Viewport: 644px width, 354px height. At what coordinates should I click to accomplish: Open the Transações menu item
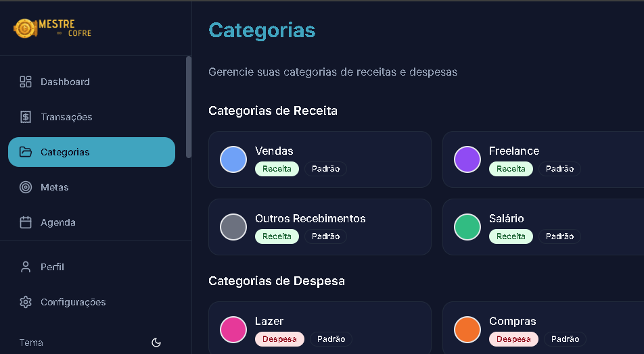pos(66,117)
